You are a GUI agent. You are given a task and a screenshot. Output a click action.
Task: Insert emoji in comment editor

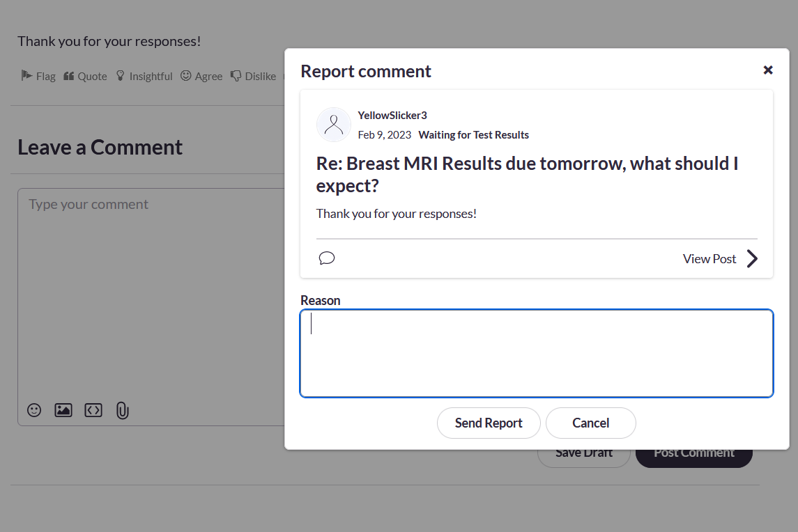pos(34,410)
